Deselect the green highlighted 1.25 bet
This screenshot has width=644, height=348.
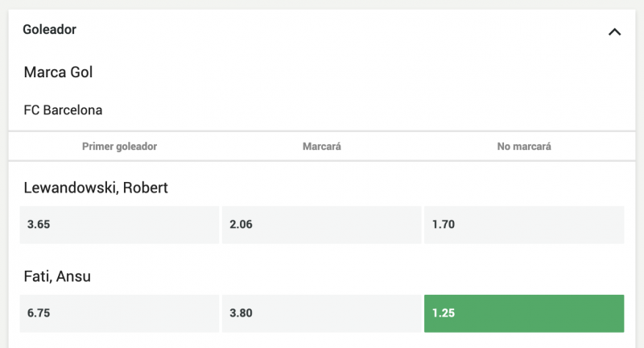524,313
